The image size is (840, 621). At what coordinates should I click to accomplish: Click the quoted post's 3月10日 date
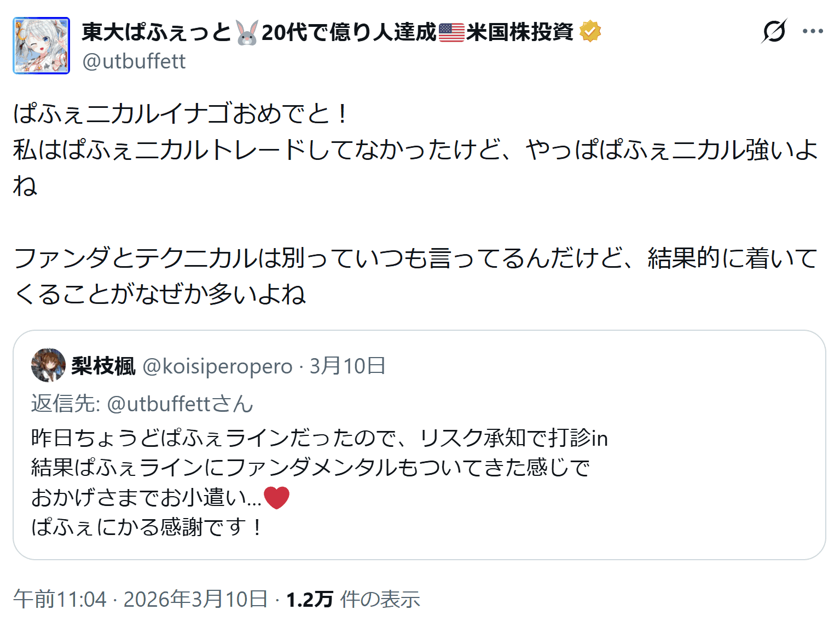[x=347, y=366]
